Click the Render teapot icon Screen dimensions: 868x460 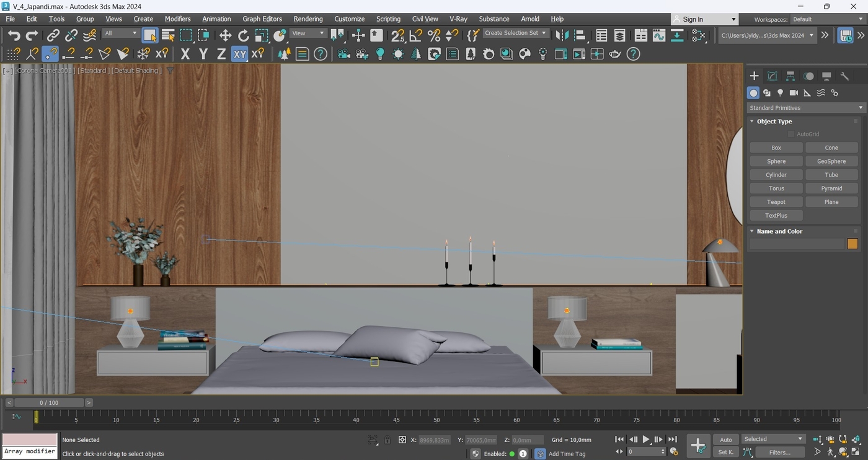[614, 54]
